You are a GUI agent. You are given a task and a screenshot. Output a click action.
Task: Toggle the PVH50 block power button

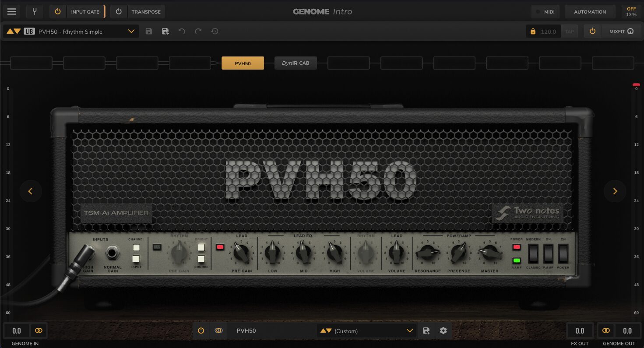point(201,331)
